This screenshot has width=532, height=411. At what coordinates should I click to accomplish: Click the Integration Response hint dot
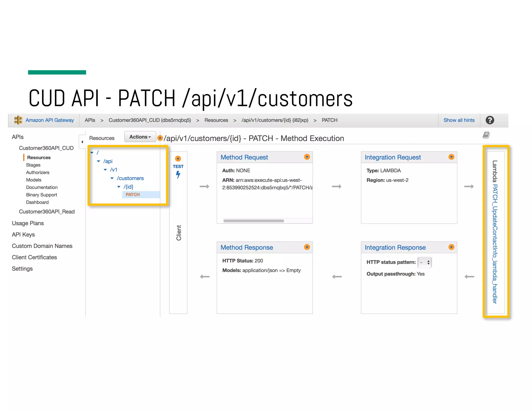click(x=451, y=247)
